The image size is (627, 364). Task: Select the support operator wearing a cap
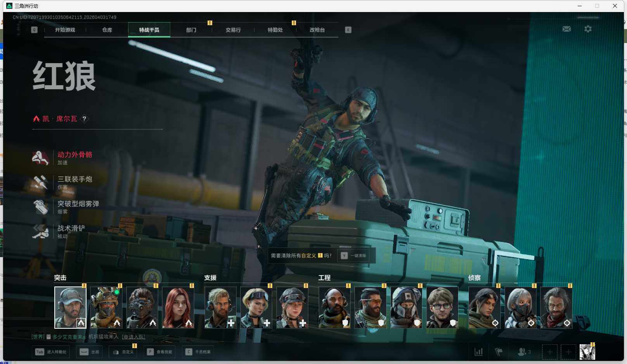coord(292,307)
